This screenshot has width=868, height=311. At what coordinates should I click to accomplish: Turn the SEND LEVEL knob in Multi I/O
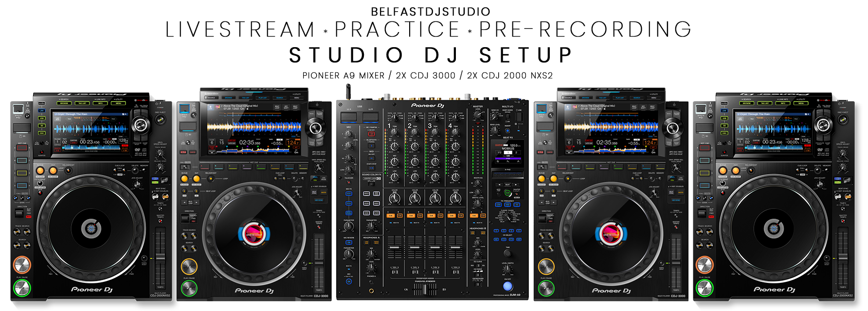[x=494, y=130]
